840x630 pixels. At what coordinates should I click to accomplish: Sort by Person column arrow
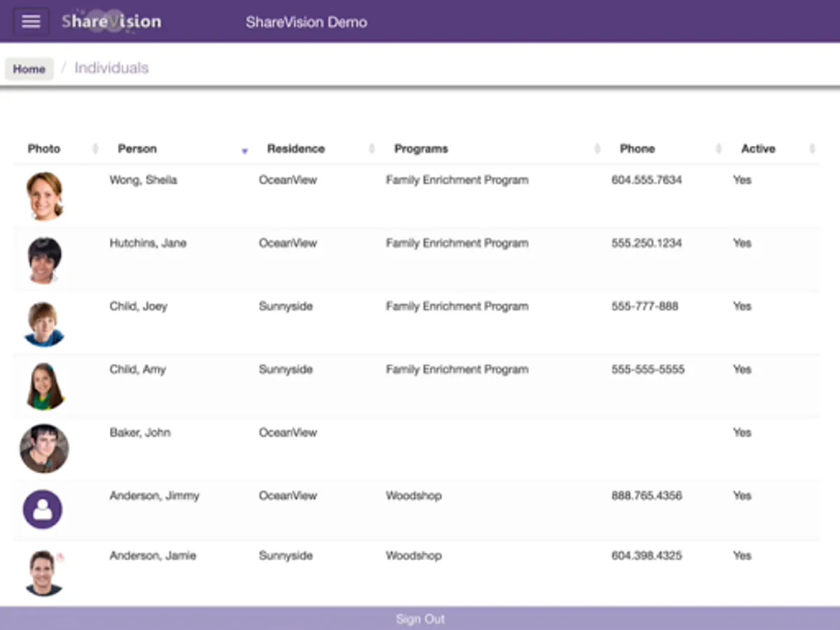(x=244, y=150)
